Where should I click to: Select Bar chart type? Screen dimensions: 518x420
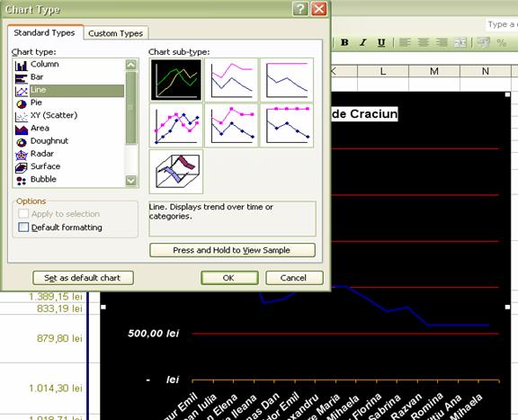[37, 77]
